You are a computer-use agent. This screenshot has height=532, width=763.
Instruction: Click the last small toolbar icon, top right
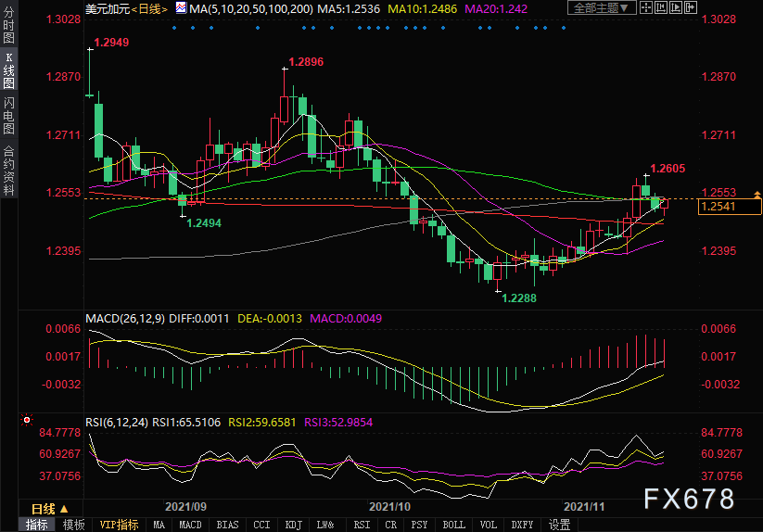click(x=689, y=8)
